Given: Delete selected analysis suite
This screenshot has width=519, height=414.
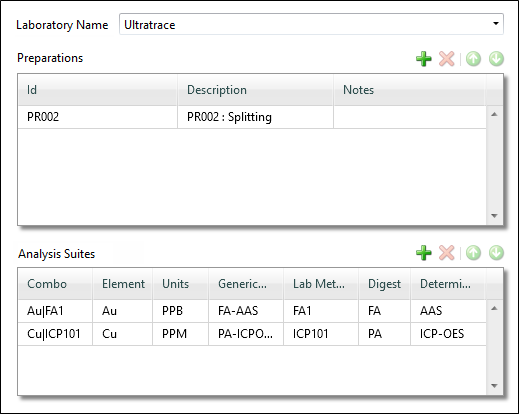Looking at the screenshot, I should tap(447, 253).
